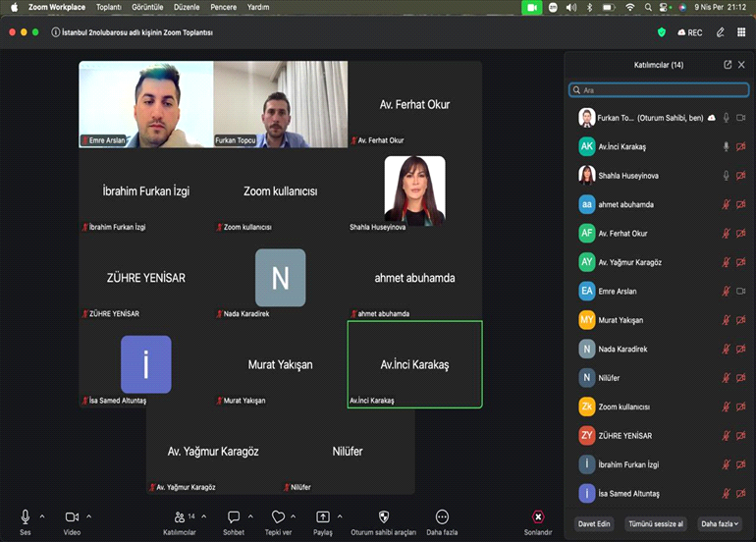
Task: Open Görüntüle menu
Action: coord(147,7)
